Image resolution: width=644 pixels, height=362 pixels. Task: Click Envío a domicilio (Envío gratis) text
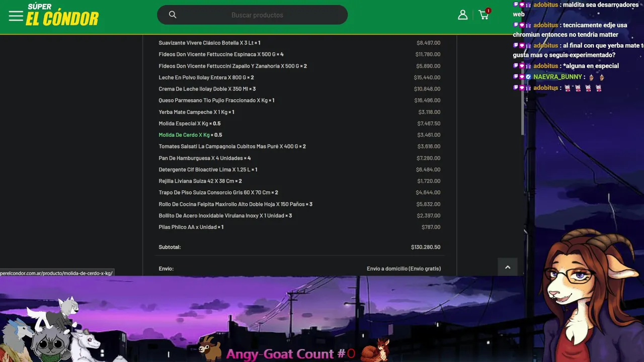404,268
